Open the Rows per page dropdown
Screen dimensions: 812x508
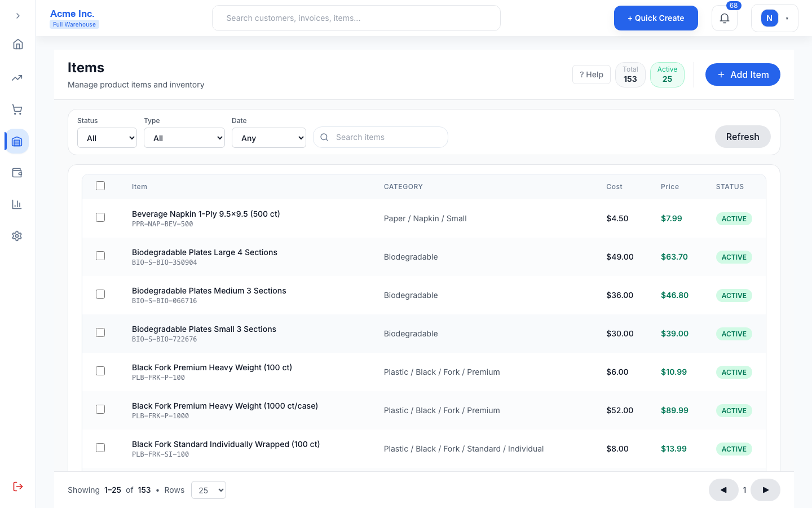(x=209, y=490)
